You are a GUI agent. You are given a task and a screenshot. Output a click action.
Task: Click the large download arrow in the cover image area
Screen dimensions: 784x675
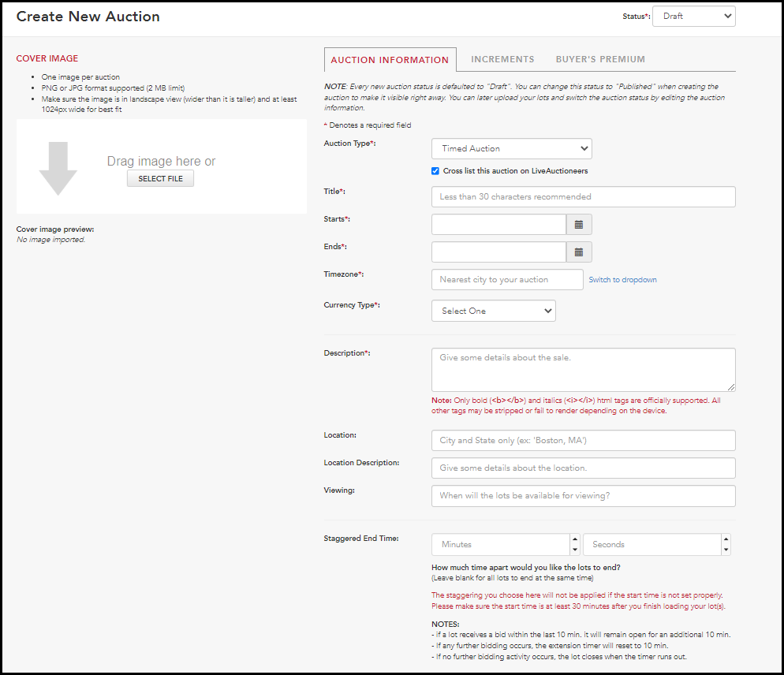[x=58, y=169]
